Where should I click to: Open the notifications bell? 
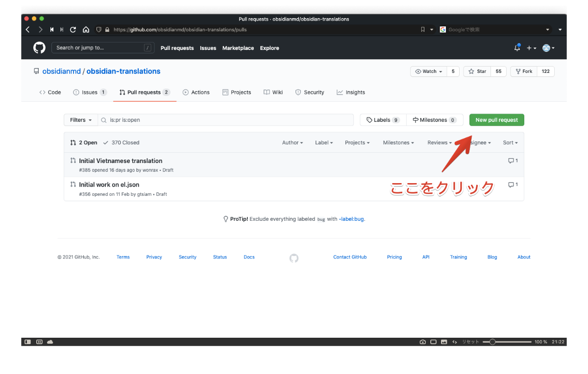(x=517, y=48)
